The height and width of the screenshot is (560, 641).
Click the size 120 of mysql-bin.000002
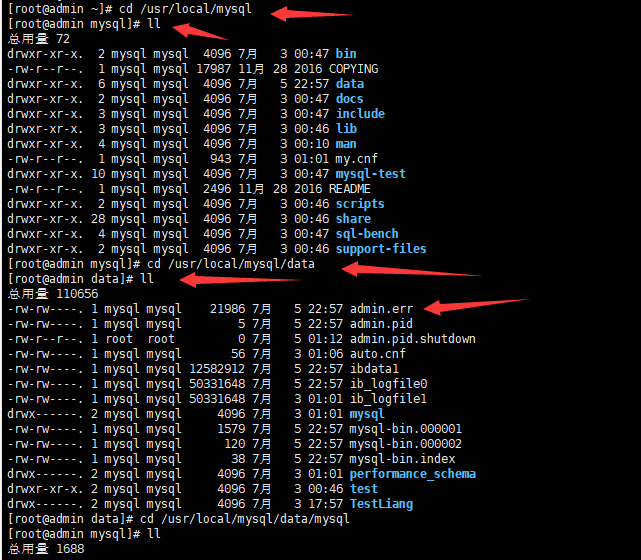235,444
